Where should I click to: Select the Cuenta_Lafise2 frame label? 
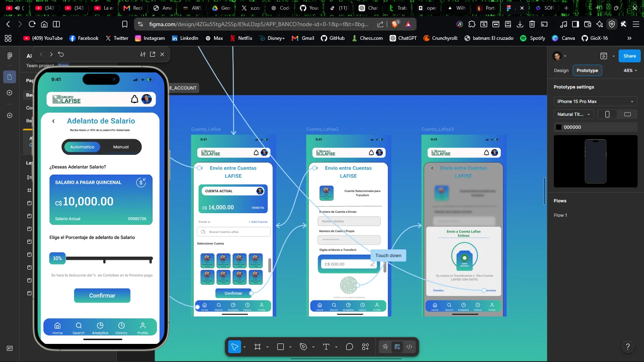pyautogui.click(x=322, y=129)
